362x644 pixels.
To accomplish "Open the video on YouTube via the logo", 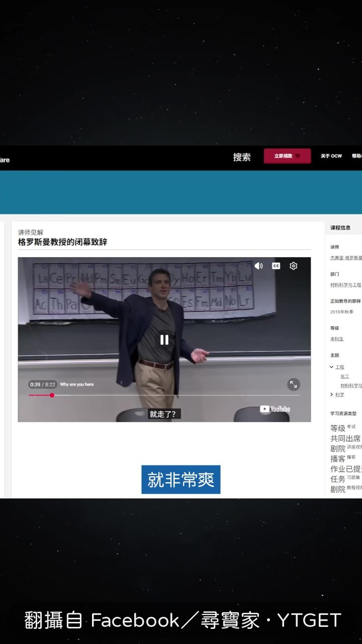I will (275, 409).
